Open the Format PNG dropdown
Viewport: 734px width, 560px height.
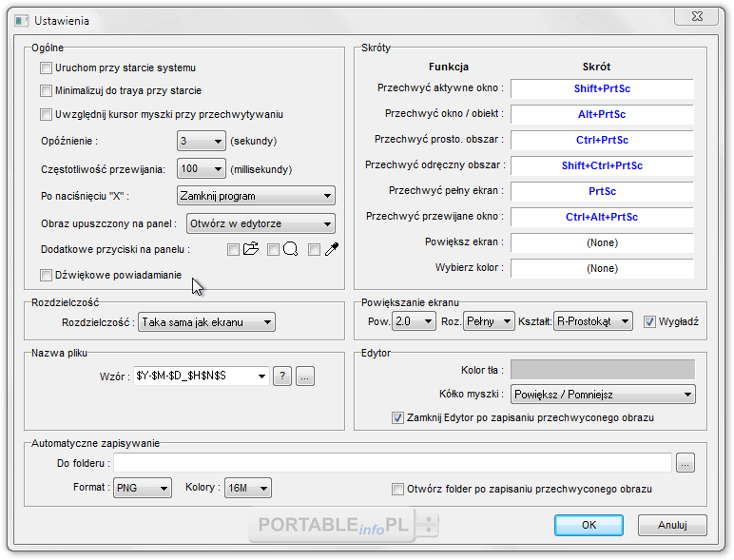143,488
